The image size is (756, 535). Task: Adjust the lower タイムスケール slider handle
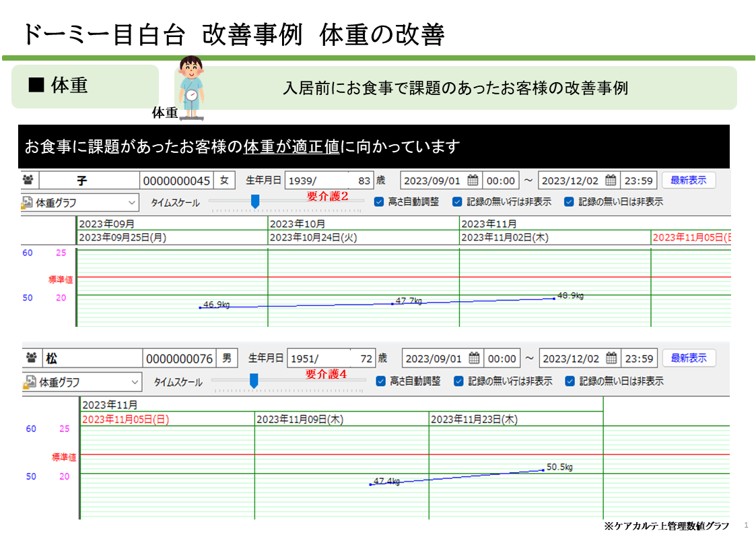[254, 381]
